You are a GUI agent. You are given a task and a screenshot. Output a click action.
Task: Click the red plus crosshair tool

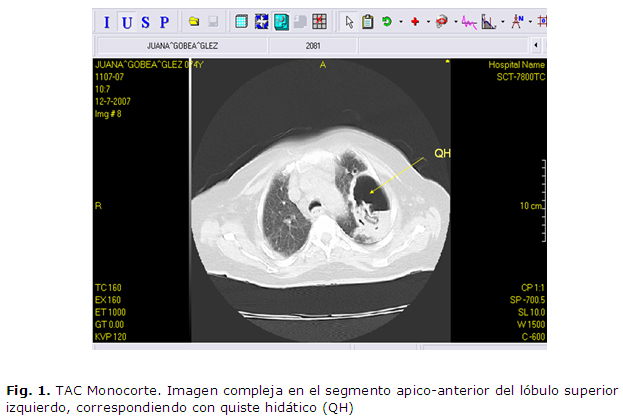click(x=414, y=22)
